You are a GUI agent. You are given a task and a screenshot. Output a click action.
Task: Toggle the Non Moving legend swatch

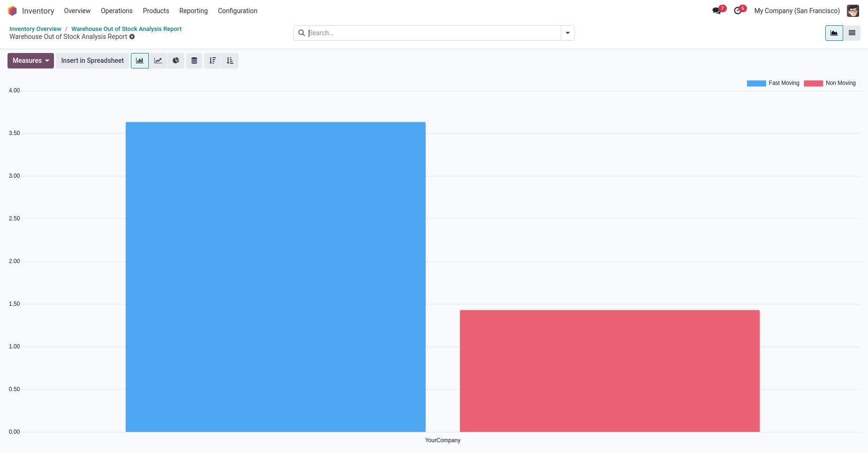pyautogui.click(x=814, y=83)
